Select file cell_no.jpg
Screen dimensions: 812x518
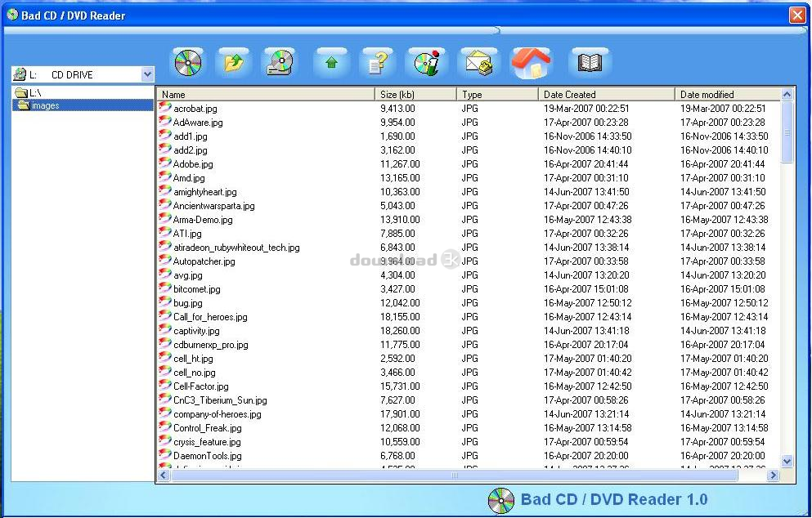point(194,373)
